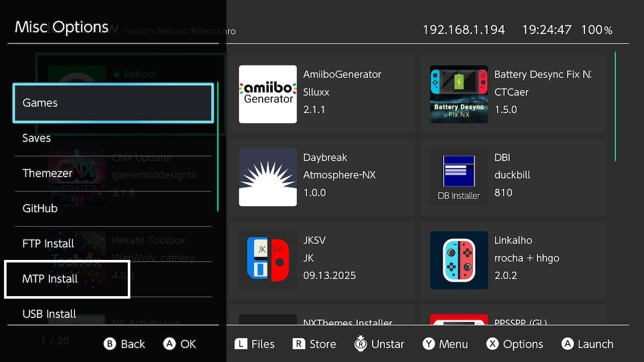644x362 pixels.
Task: Click the author text rrocha + hhgo
Action: pos(527,258)
